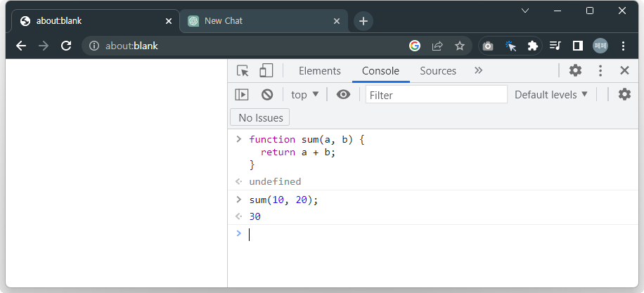Focus the console Filter field
This screenshot has height=293, width=644.
(437, 95)
